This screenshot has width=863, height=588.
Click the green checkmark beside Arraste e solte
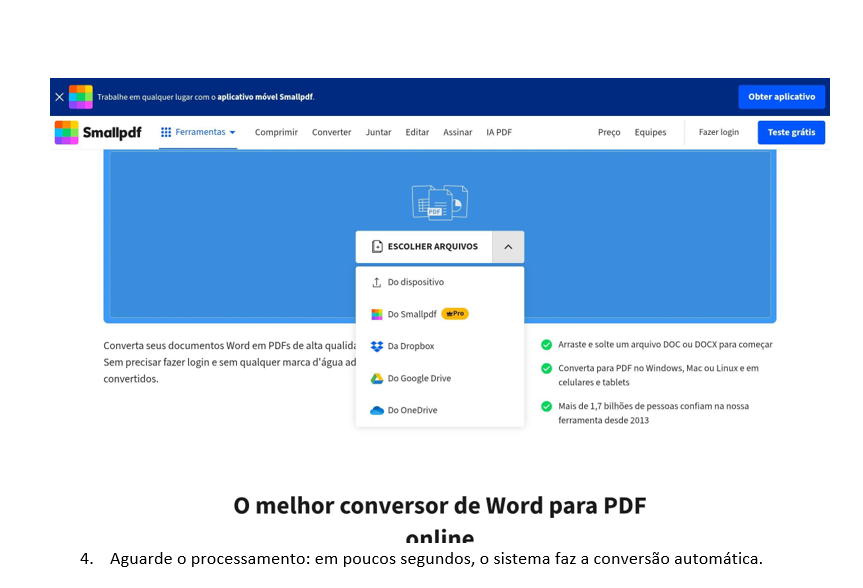coord(546,344)
